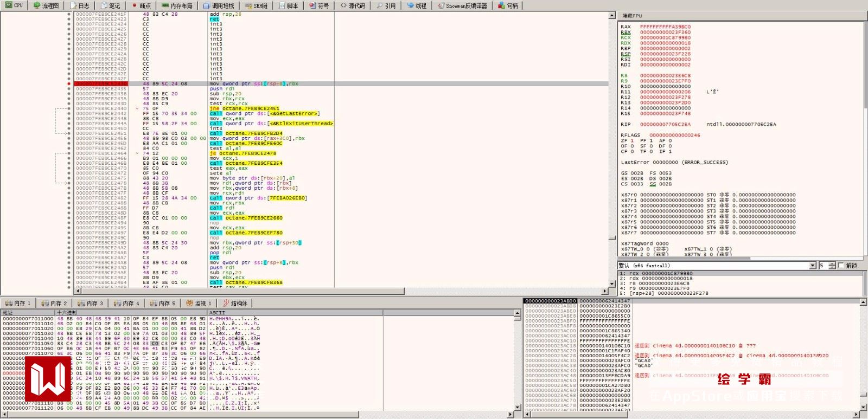Select the RCX register value
The width and height of the screenshot is (868, 419).
(665, 38)
